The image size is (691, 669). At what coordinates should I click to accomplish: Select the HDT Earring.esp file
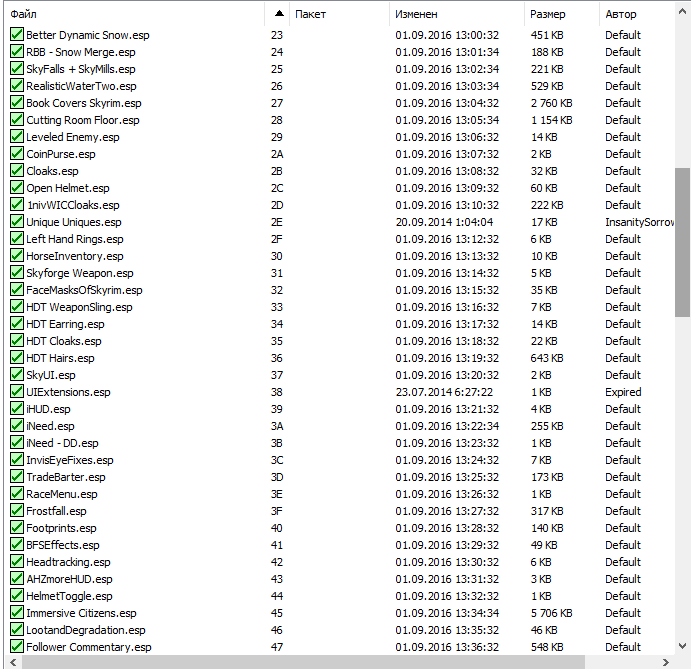pos(65,324)
